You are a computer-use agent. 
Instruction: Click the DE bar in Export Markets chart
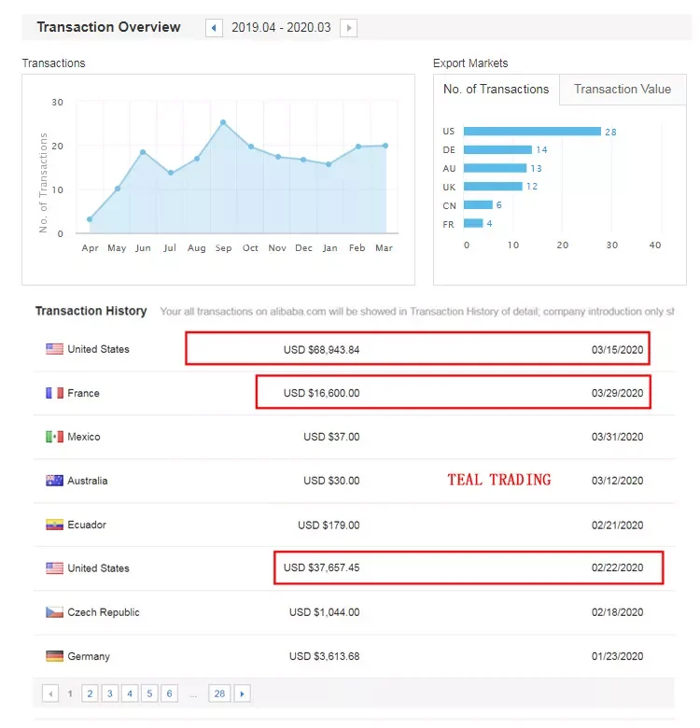[497, 149]
